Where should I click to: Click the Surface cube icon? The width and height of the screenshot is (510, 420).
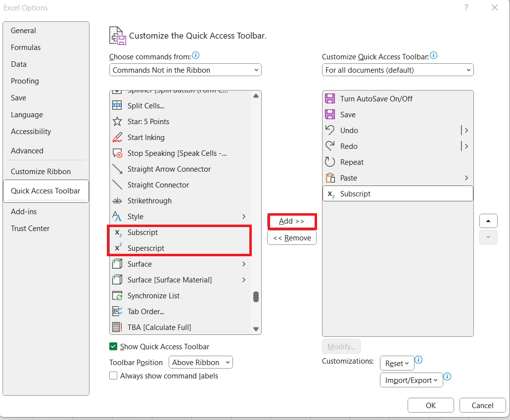coord(117,264)
